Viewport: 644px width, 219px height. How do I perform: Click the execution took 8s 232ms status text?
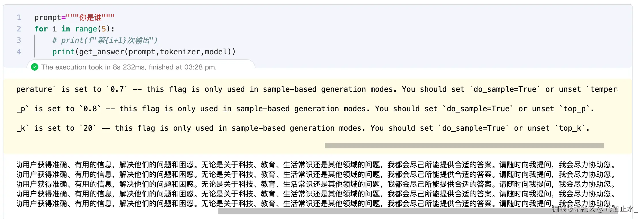click(x=129, y=67)
